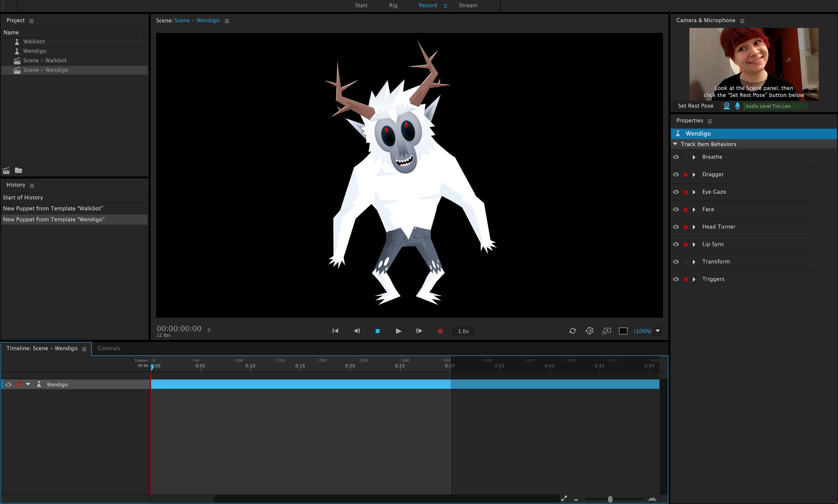Screen dimensions: 838x504
Task: Expand the Dragger behavior settings
Action: pyautogui.click(x=694, y=174)
